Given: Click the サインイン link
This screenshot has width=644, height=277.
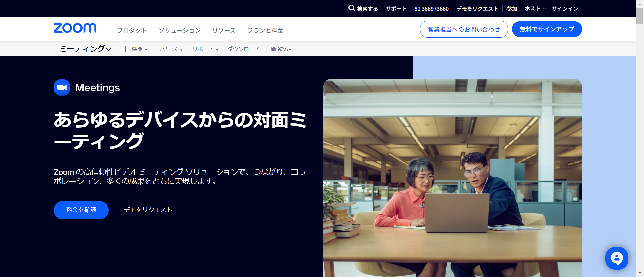Looking at the screenshot, I should 565,9.
